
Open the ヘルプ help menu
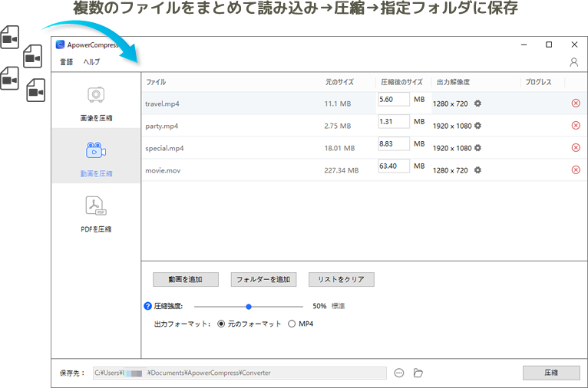point(91,62)
